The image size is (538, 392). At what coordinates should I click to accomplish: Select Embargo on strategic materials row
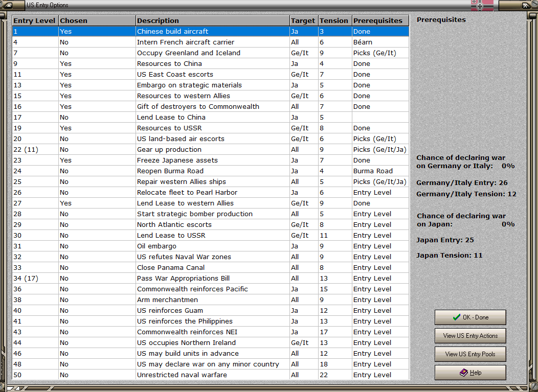click(x=211, y=85)
